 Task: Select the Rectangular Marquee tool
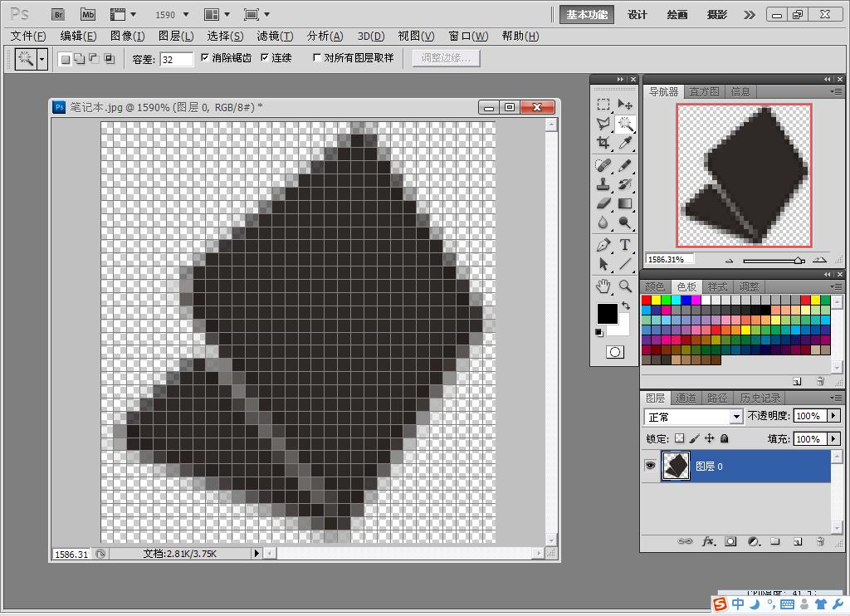603,104
